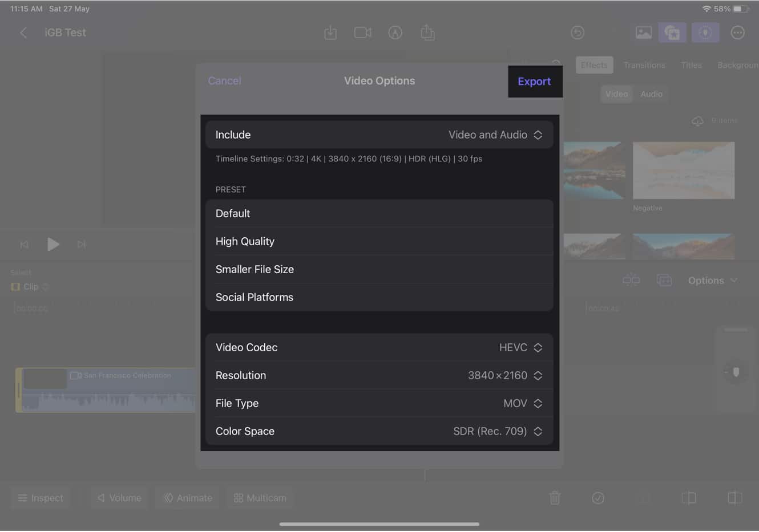The height and width of the screenshot is (532, 759).
Task: Tap the timeline overlay icon beside Options
Action: [x=664, y=280]
